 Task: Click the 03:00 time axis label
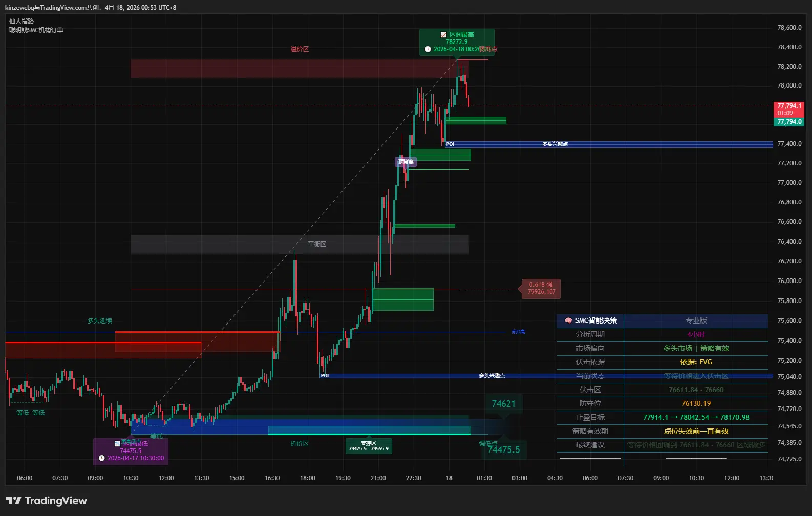pos(520,478)
